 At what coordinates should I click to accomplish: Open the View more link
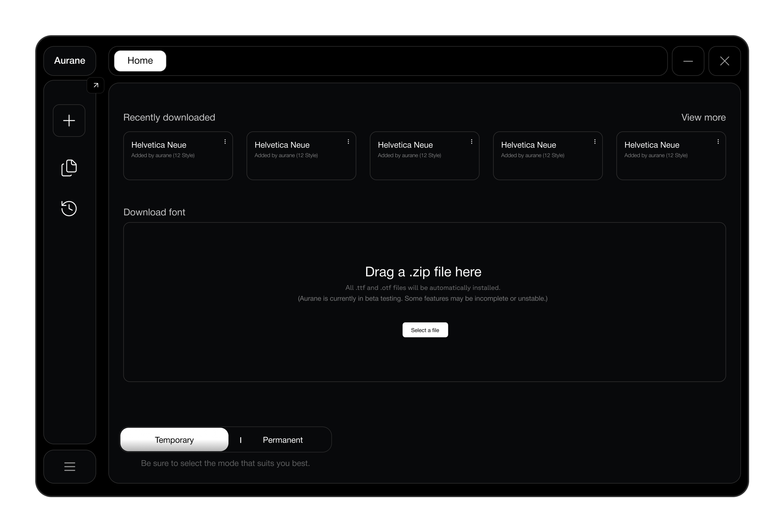tap(703, 118)
